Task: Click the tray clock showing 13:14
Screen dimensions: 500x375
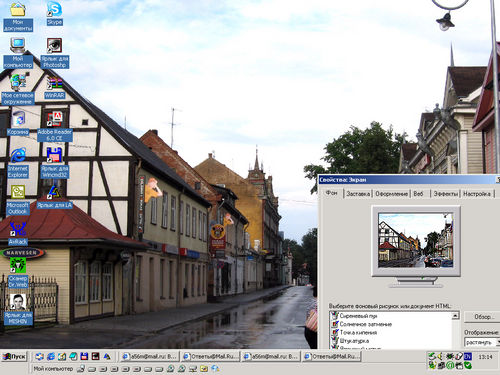Action: [x=485, y=357]
